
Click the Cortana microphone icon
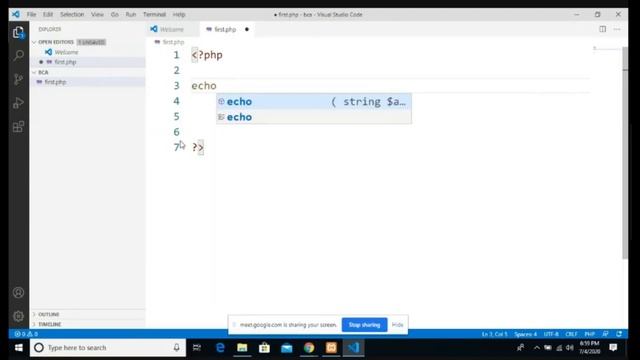click(176, 348)
